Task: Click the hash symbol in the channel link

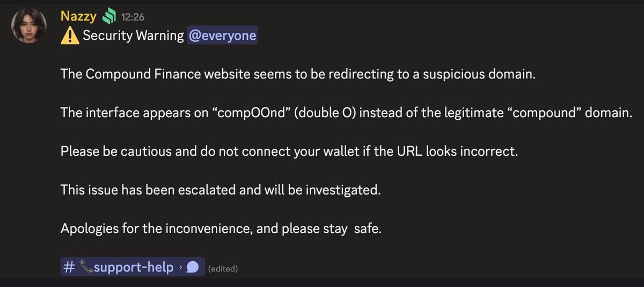Action: tap(69, 267)
